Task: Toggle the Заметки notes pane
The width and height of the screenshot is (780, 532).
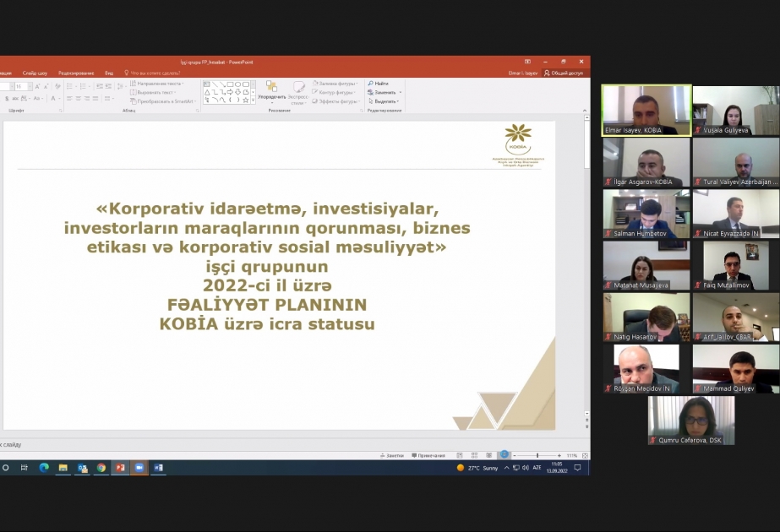Action: (x=391, y=455)
